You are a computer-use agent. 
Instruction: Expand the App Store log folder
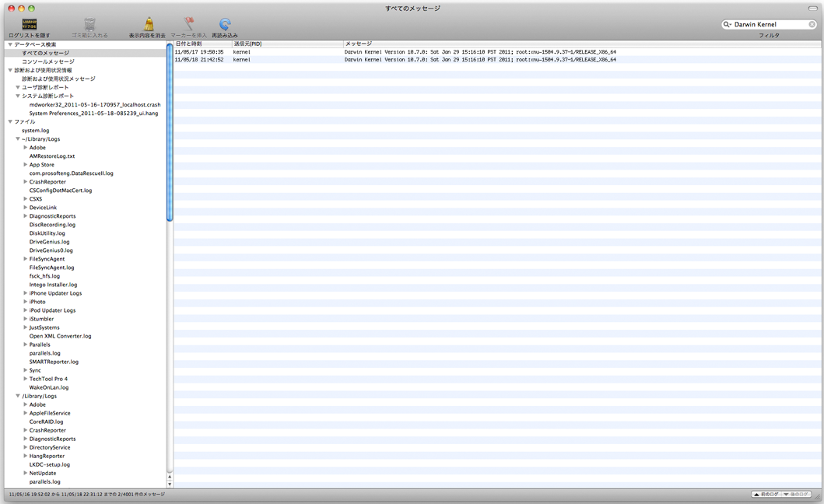[25, 164]
